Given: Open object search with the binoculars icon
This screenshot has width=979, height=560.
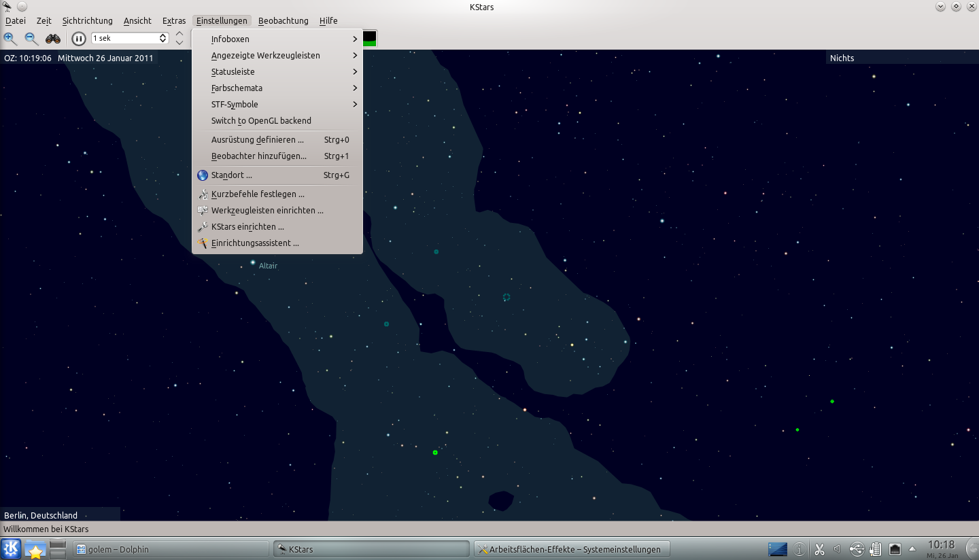Looking at the screenshot, I should (x=52, y=38).
